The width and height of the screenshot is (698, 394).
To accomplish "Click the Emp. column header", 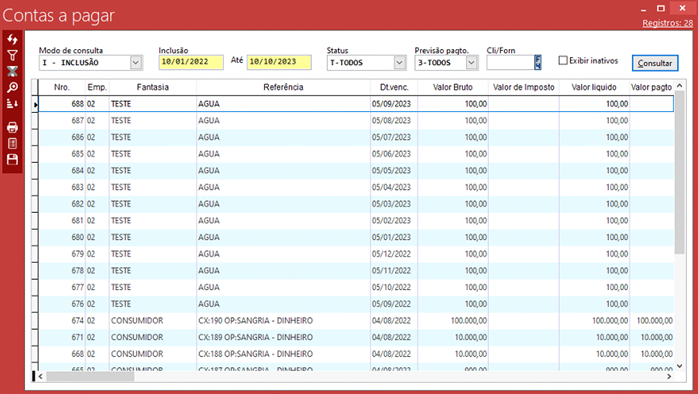I will (x=97, y=87).
